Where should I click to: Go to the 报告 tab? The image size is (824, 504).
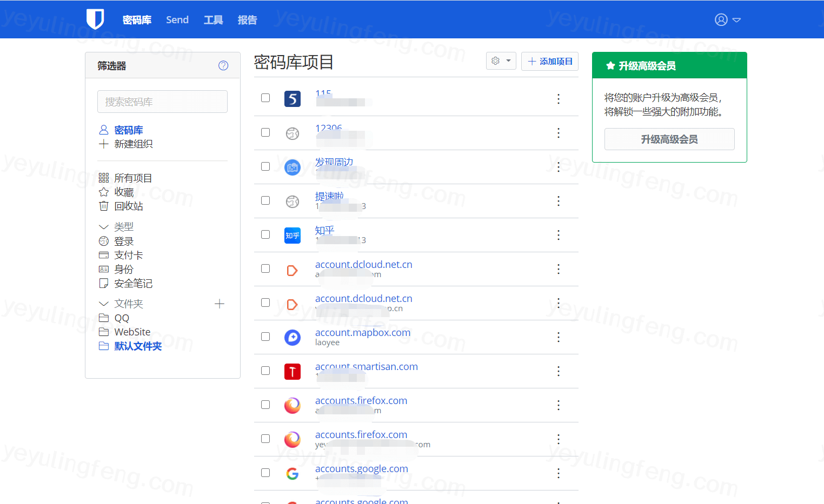coord(247,20)
